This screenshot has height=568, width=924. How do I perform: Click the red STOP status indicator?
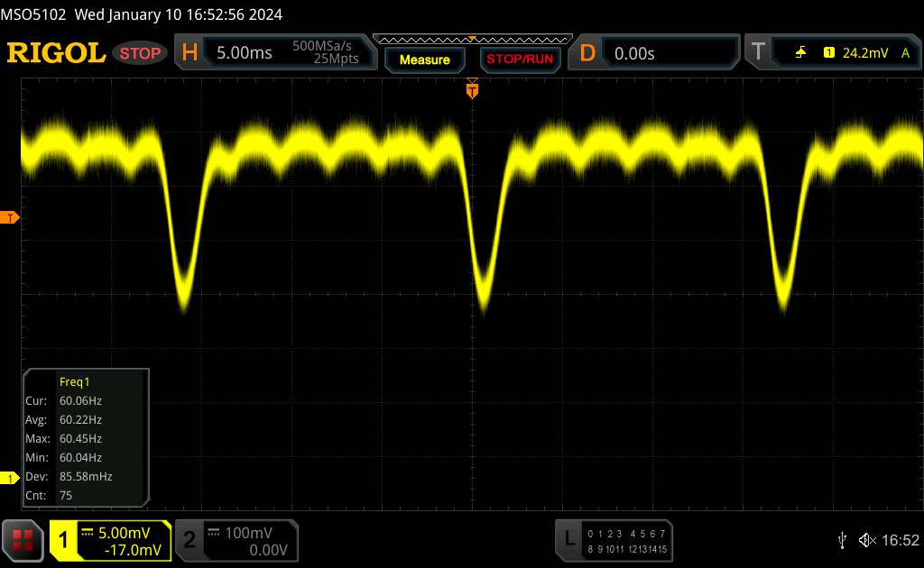tap(142, 53)
